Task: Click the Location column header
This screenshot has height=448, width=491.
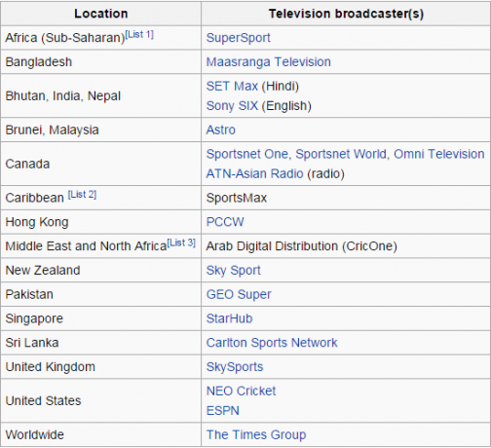Action: 101,14
